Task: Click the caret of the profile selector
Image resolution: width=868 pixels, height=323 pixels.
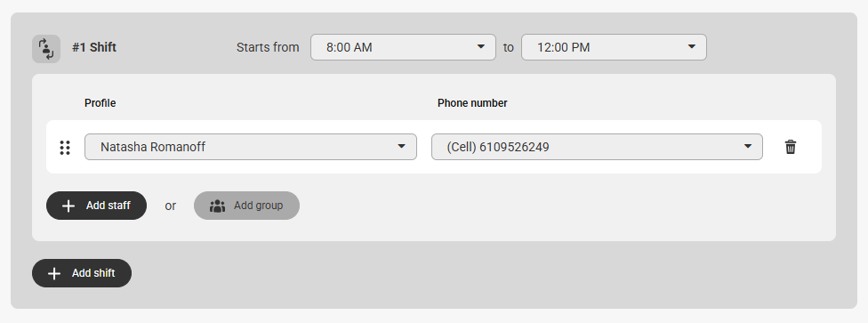Action: 401,146
